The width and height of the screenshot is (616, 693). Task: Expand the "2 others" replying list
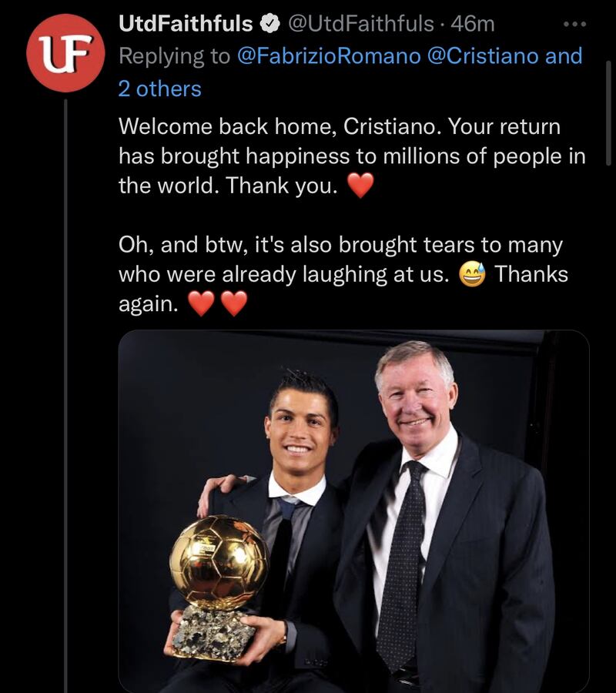click(x=159, y=89)
